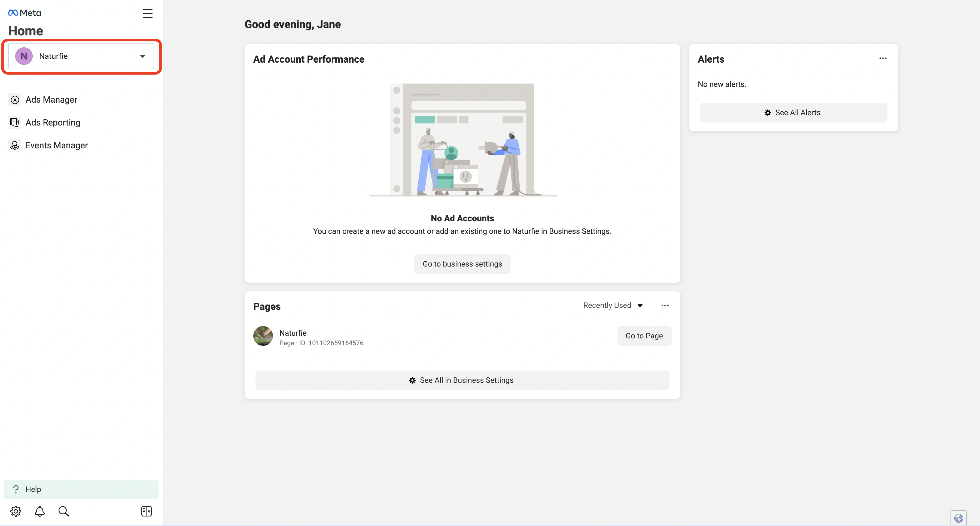The width and height of the screenshot is (980, 526).
Task: Click the Naturfie page thumbnail
Action: click(x=263, y=336)
